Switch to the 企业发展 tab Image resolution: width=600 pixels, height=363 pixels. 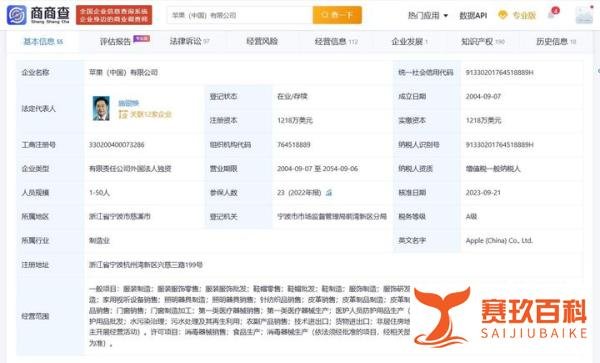(409, 41)
